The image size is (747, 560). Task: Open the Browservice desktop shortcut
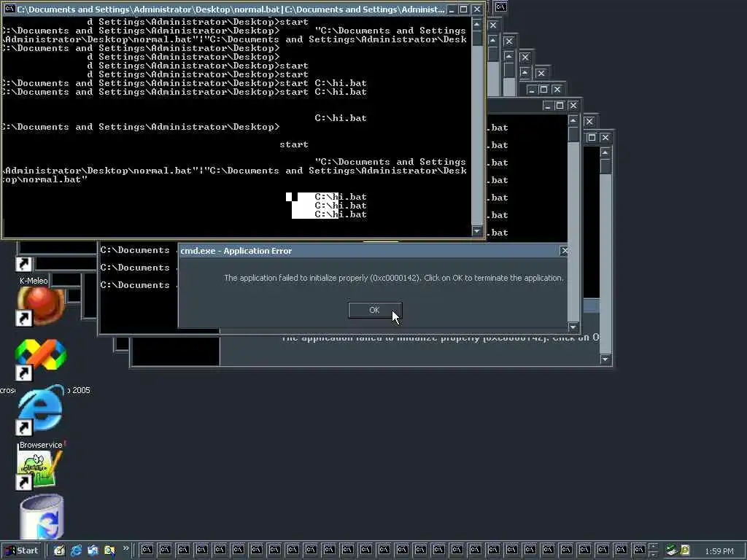(x=41, y=470)
